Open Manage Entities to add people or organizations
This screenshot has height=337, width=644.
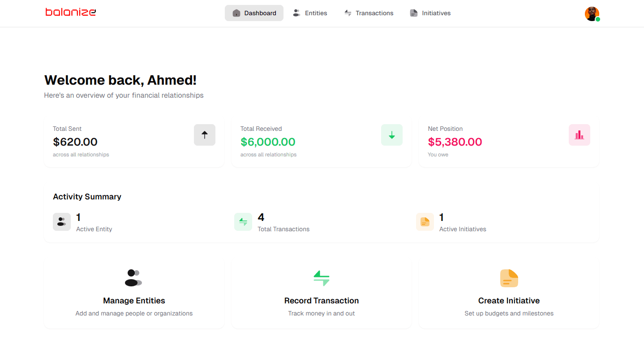(x=134, y=294)
